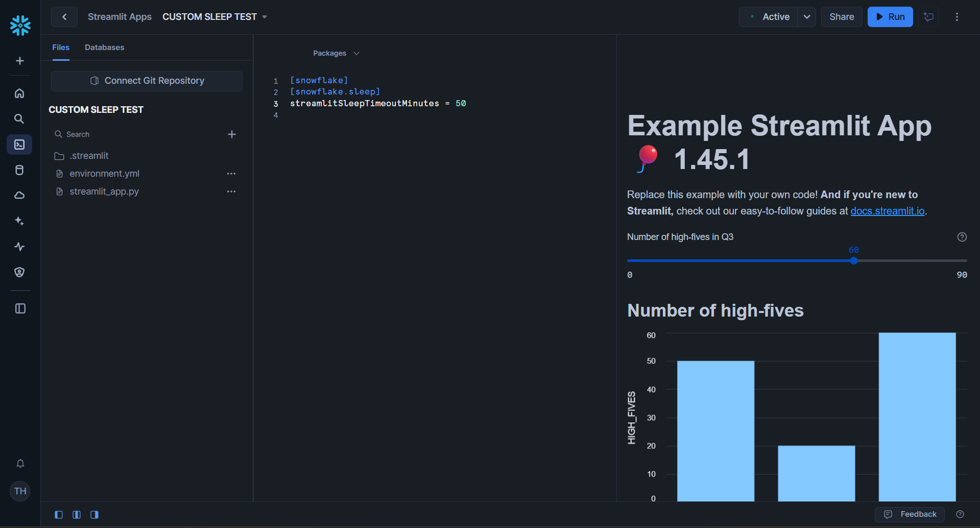
Task: Open the AI sparkle icon in sidebar
Action: coord(19,221)
